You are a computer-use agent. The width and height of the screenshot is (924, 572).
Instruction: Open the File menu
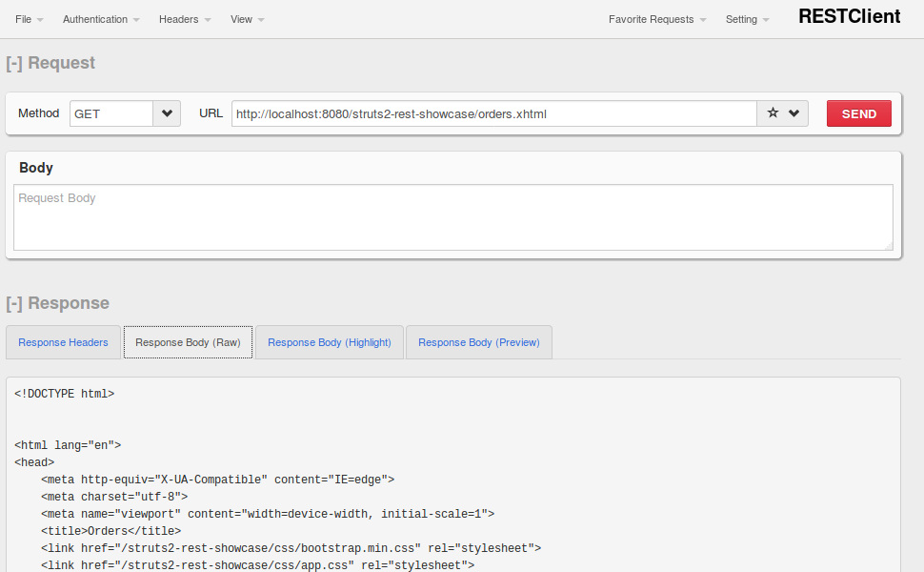[x=29, y=19]
